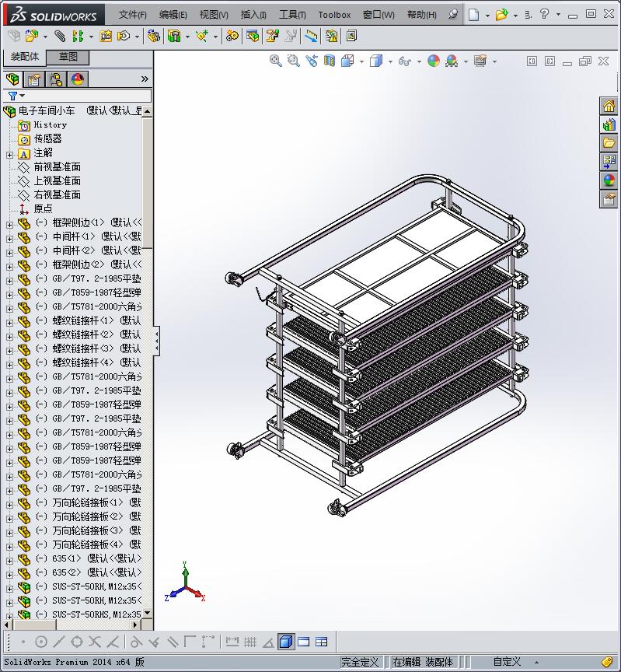Screen dimensions: 621x672
Task: Toggle the 3D view cube button in bottom toolbar
Action: tap(286, 642)
